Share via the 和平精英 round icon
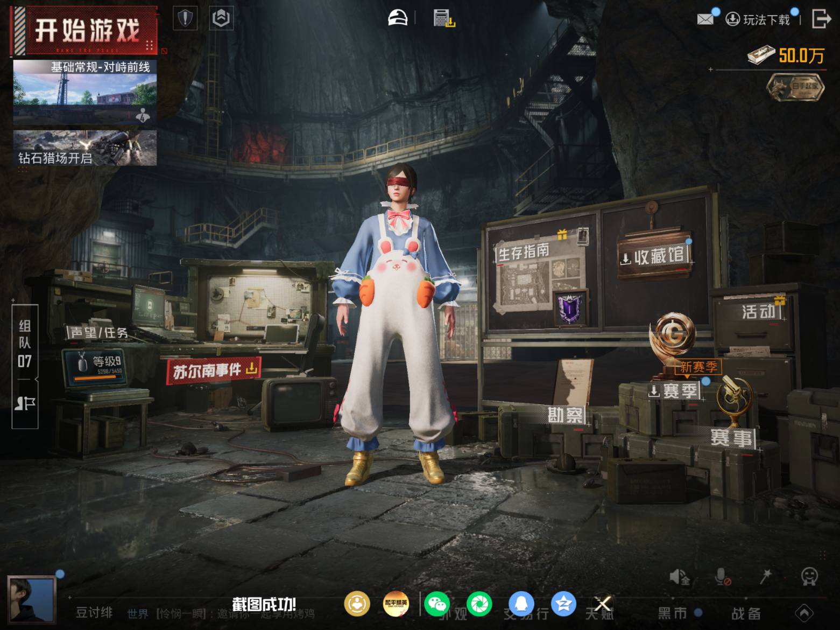The image size is (840, 630). pos(396,604)
